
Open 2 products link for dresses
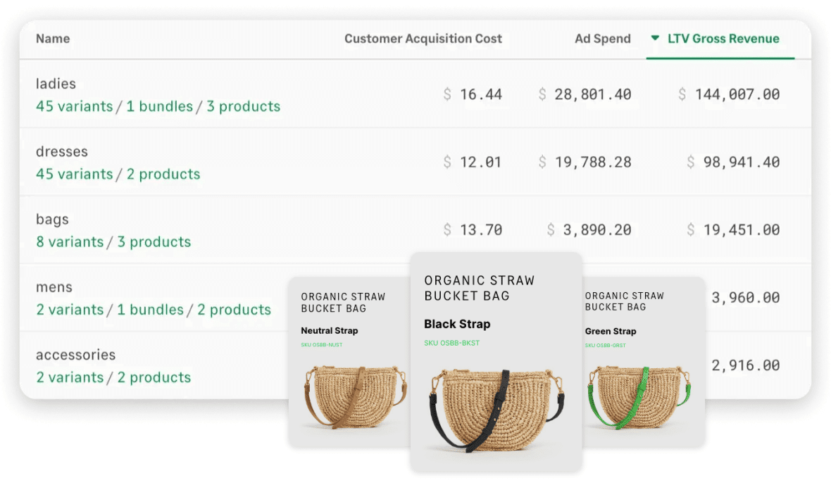coord(163,174)
